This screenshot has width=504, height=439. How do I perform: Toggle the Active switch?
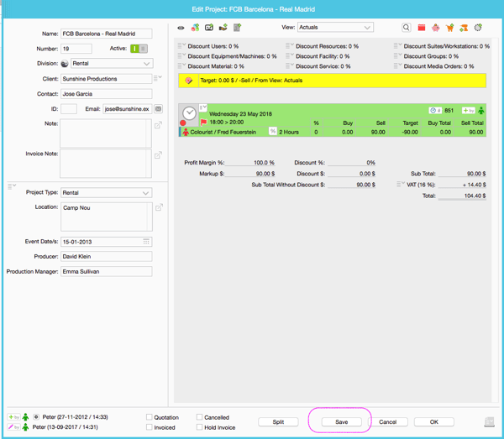click(x=139, y=49)
